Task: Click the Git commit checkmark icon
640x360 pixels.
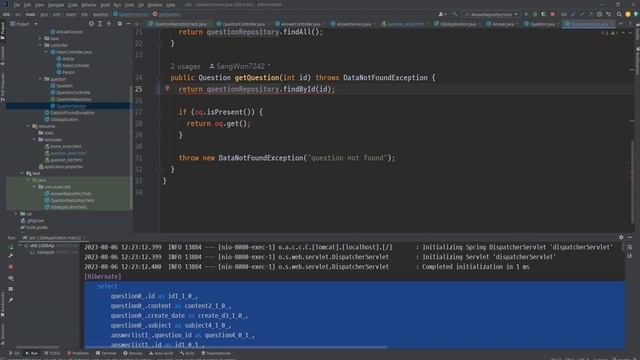Action: click(x=582, y=14)
